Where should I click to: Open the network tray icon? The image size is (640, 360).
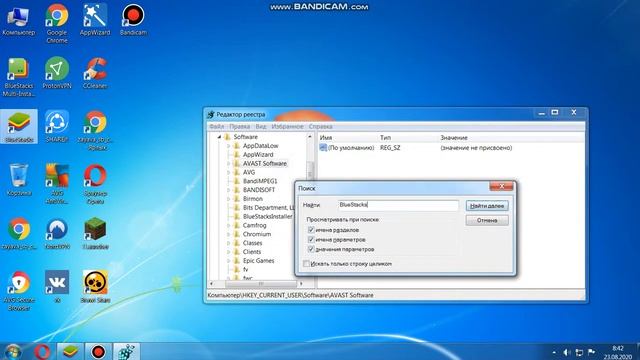click(579, 352)
